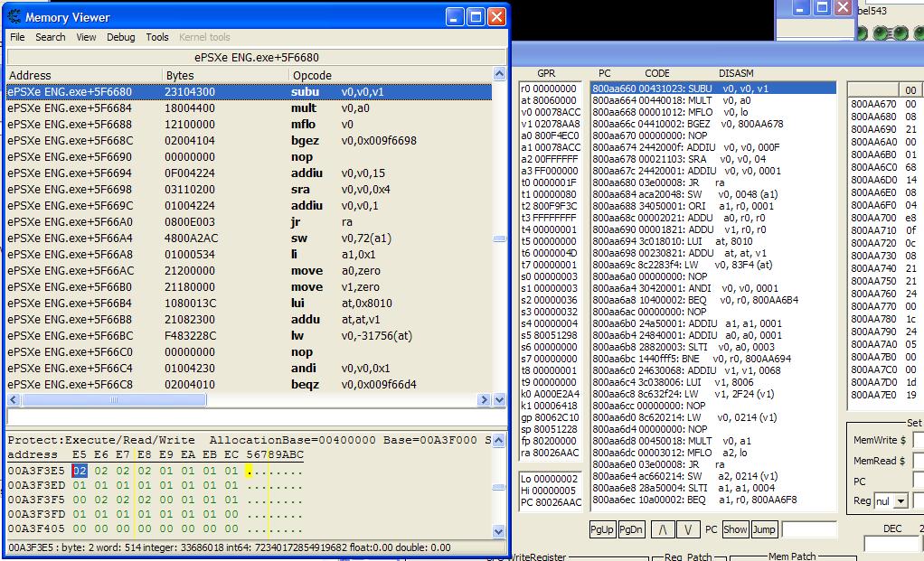Click the status bar byte info line
This screenshot has height=561, width=924.
(257, 547)
